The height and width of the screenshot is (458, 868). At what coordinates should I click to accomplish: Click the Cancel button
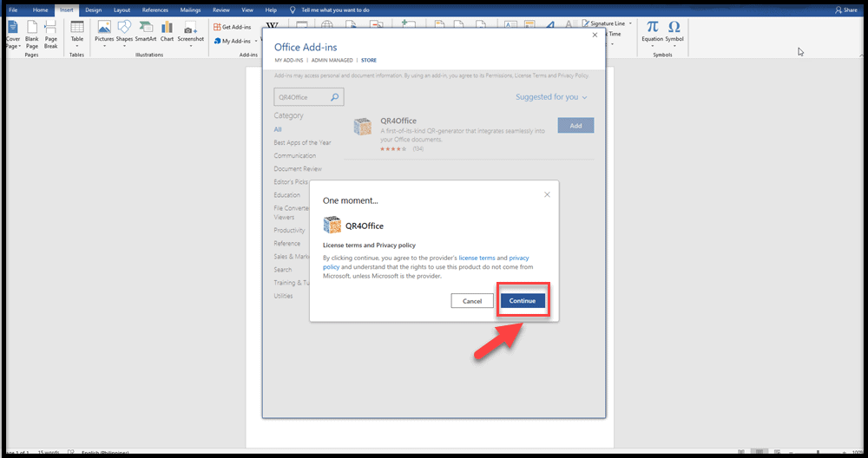(472, 301)
